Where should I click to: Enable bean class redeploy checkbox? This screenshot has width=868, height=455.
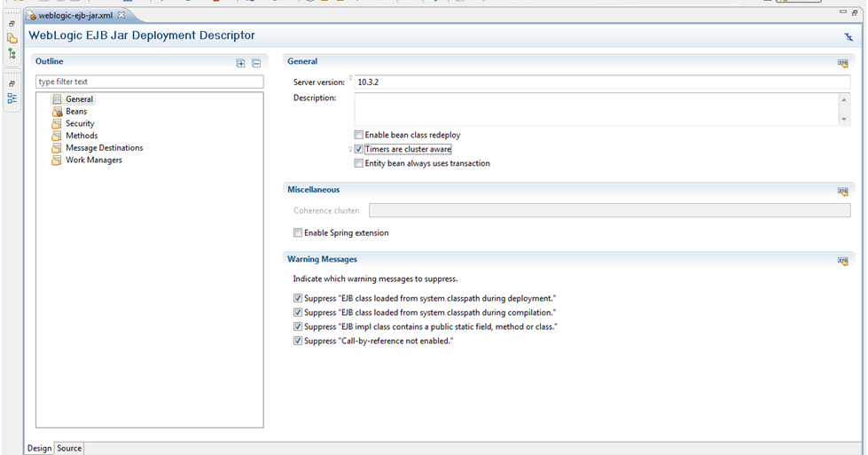(x=359, y=135)
